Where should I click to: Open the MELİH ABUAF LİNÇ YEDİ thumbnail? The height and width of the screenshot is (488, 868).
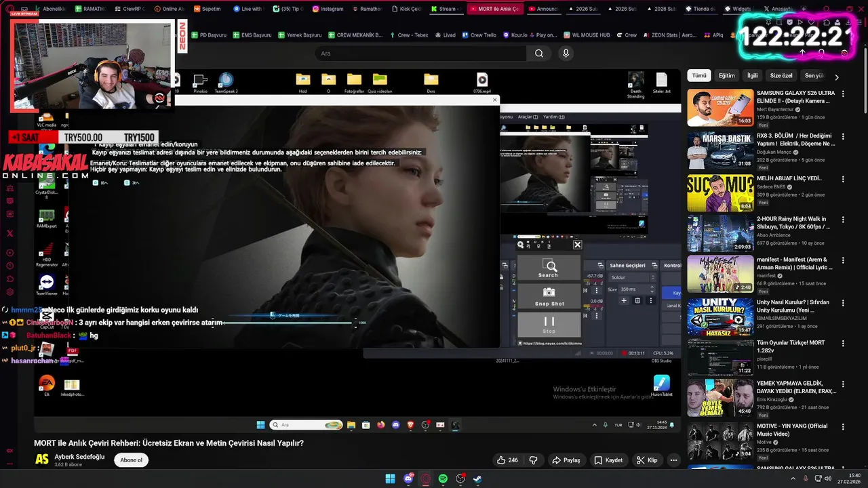(x=720, y=193)
